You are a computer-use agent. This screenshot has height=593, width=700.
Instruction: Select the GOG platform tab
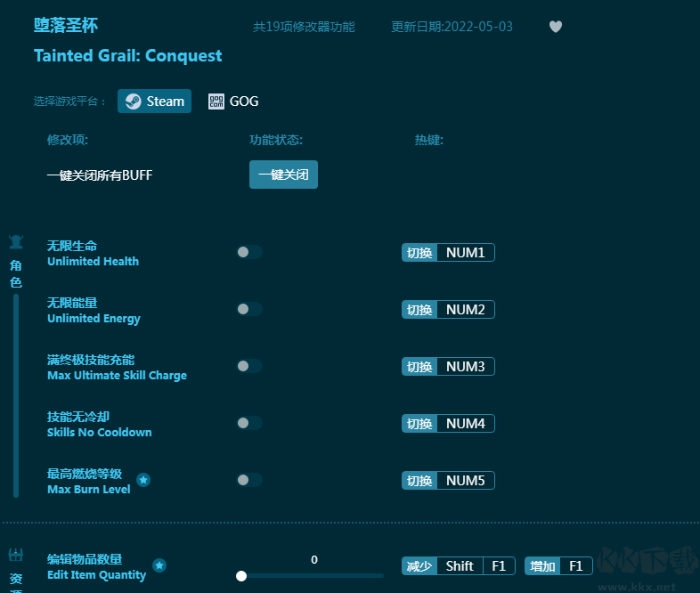(x=233, y=102)
